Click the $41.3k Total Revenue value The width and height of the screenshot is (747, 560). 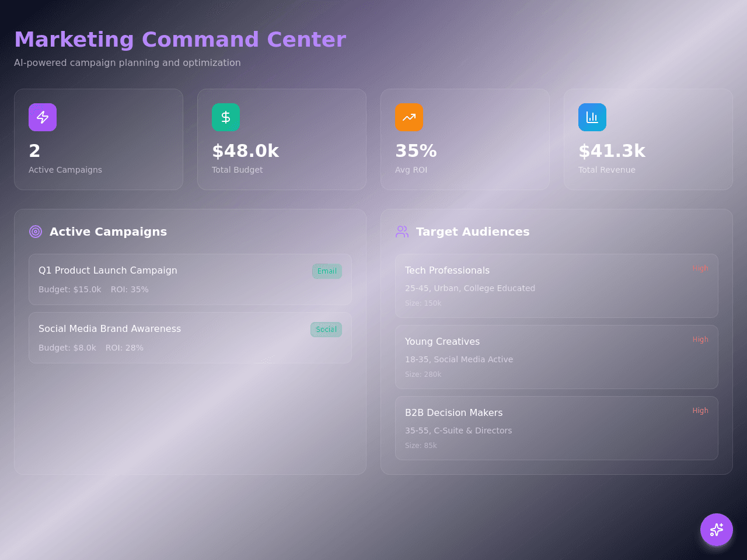pos(612,151)
